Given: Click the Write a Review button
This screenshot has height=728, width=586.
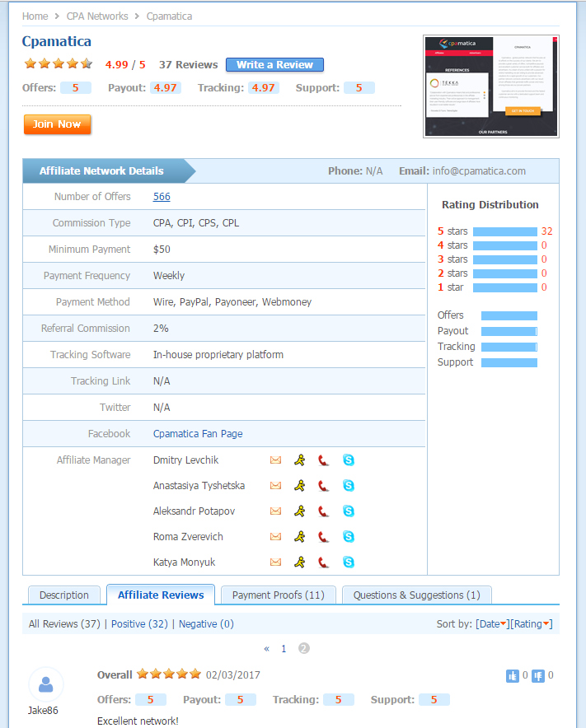Looking at the screenshot, I should point(274,64).
